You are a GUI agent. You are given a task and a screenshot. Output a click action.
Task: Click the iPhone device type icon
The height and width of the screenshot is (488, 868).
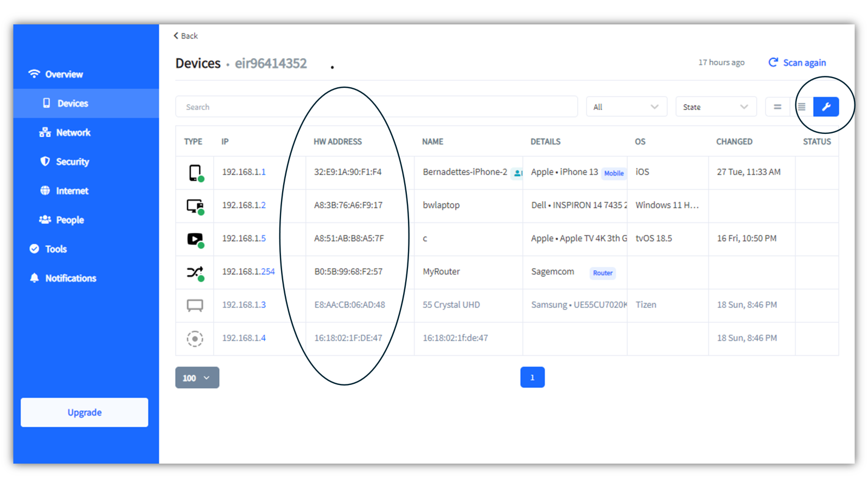tap(195, 172)
